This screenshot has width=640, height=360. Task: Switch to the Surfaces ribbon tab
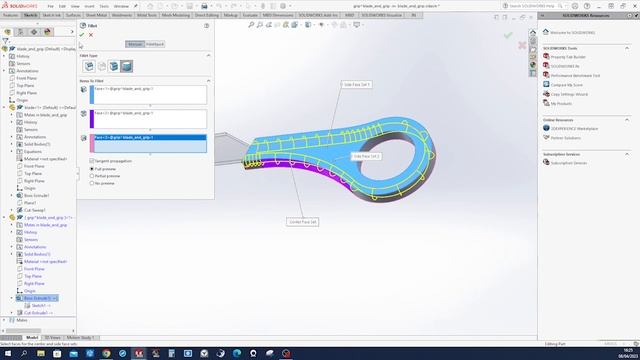(x=73, y=15)
